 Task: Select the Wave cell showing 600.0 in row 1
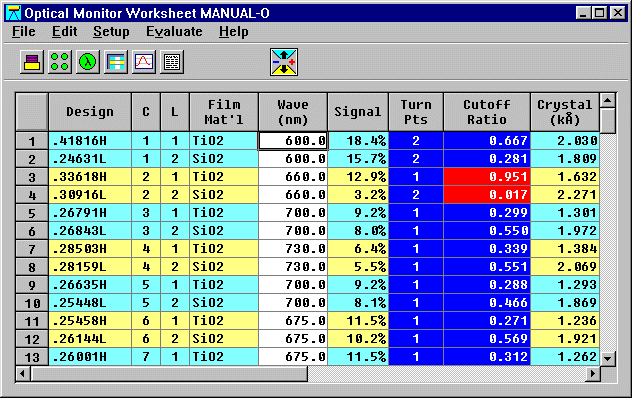tap(293, 141)
